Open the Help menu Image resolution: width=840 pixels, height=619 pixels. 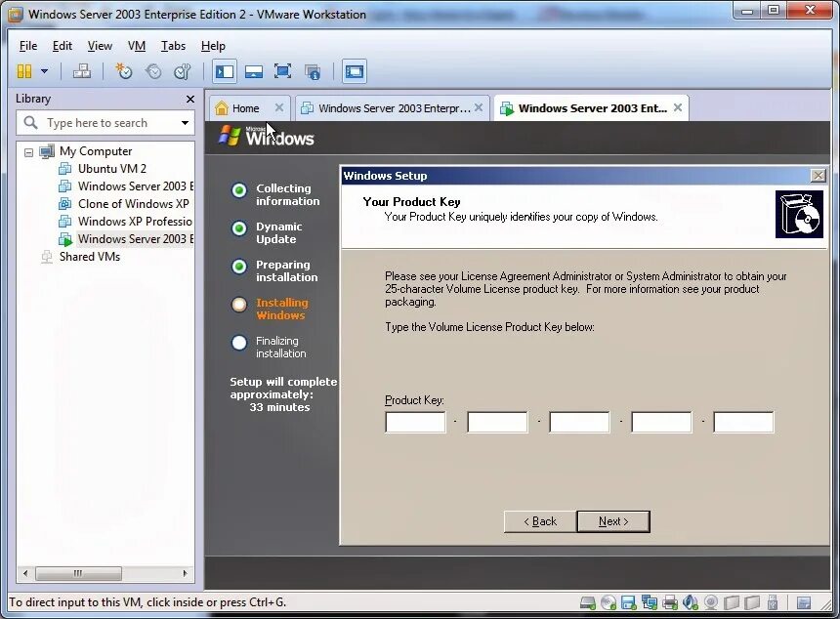point(213,46)
